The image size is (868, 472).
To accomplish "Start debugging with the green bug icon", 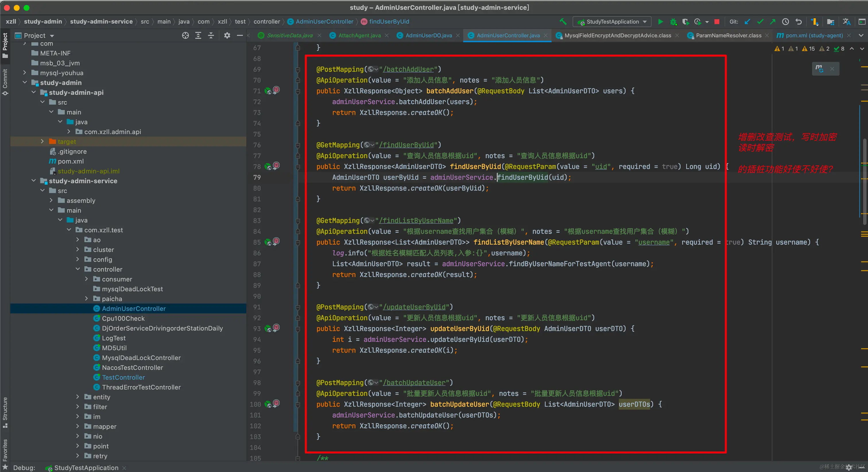I will click(x=673, y=22).
